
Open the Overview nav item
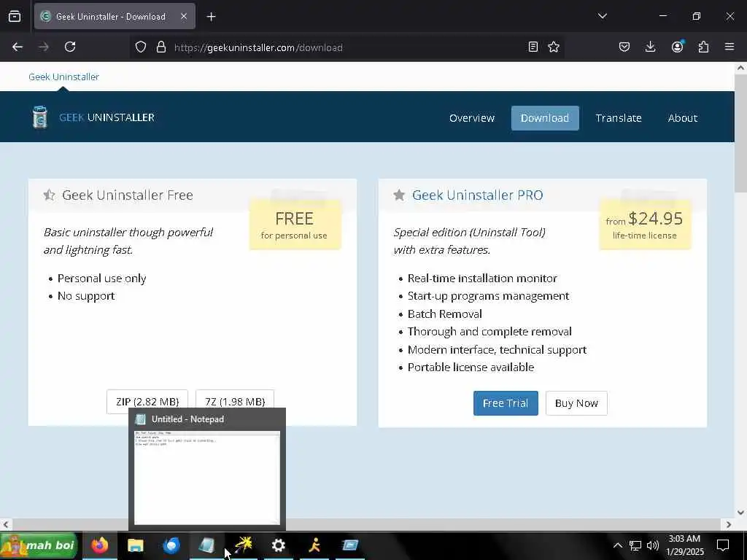pos(472,118)
